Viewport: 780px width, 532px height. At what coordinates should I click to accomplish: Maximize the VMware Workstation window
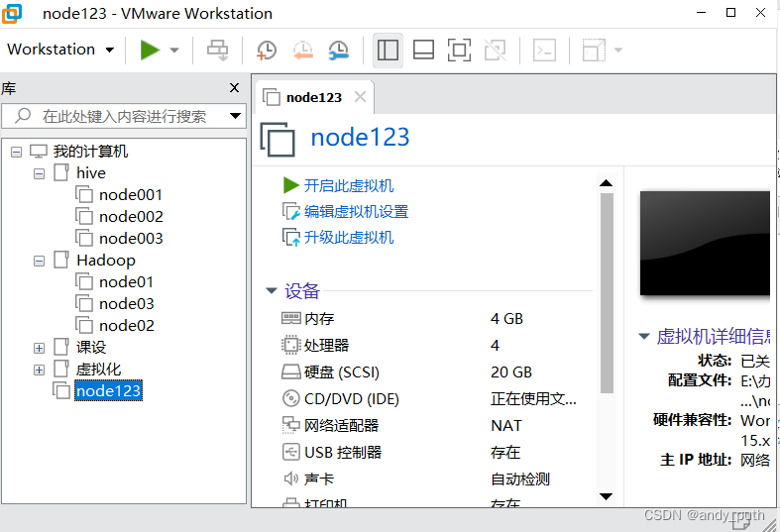(730, 13)
